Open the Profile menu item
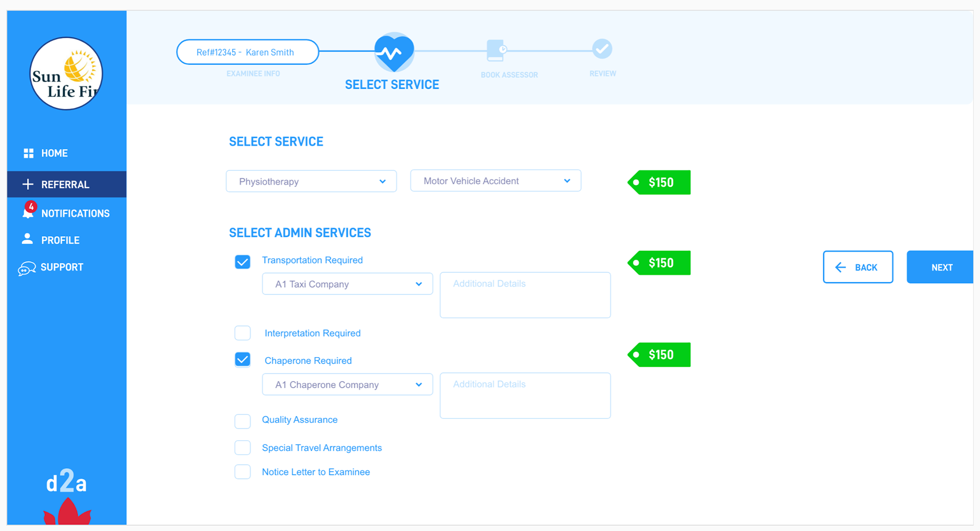This screenshot has width=980, height=531. click(x=60, y=240)
